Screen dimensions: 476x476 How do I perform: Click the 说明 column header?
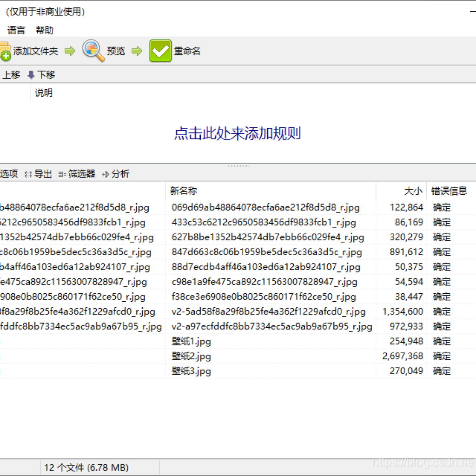point(44,93)
